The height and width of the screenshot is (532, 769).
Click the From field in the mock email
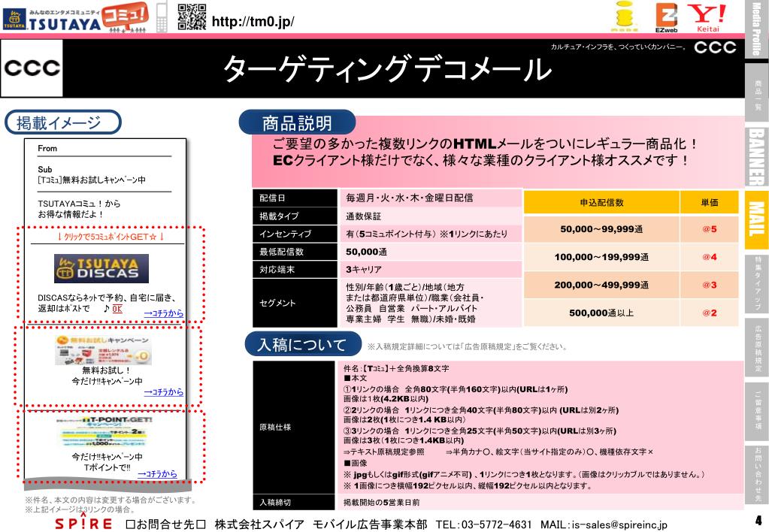click(104, 149)
